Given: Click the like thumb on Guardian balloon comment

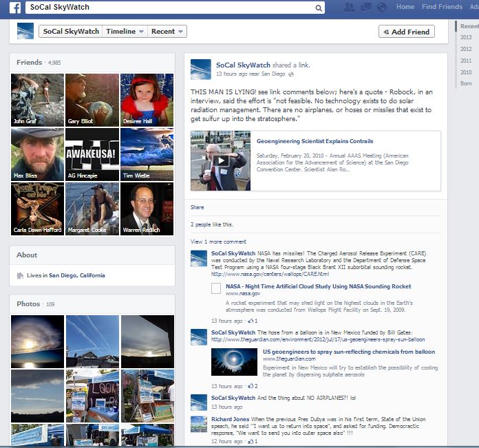Looking at the screenshot, I should click(x=251, y=386).
